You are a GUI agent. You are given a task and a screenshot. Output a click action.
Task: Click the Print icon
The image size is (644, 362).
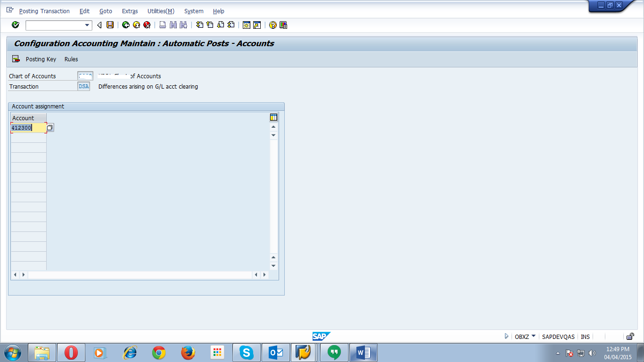[x=162, y=25]
